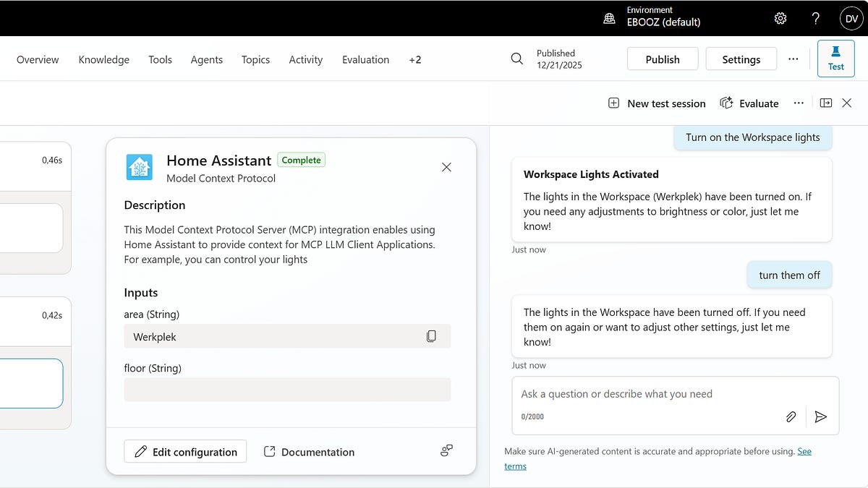Click the New test session plus icon
Screen dimensions: 868x488
click(x=613, y=103)
